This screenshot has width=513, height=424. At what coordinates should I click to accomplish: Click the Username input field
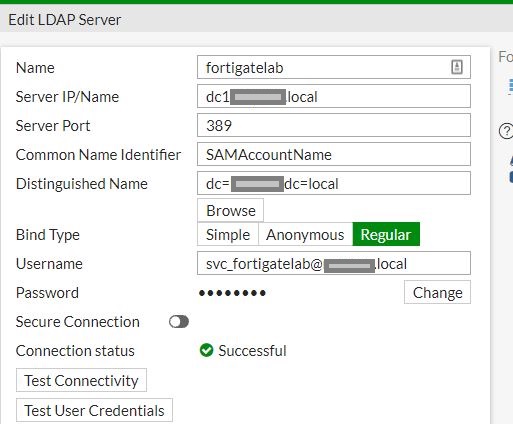(334, 263)
